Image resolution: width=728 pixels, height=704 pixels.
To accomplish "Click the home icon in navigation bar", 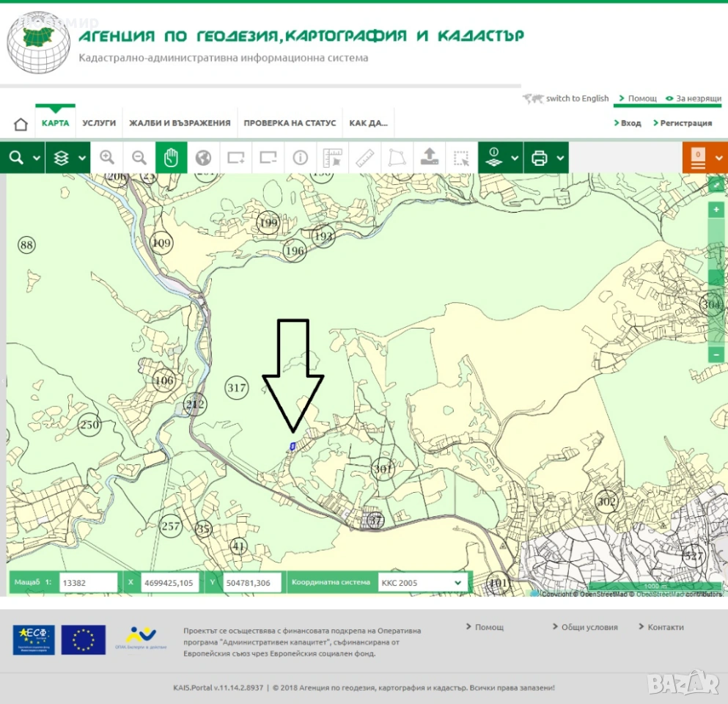I will tap(21, 124).
